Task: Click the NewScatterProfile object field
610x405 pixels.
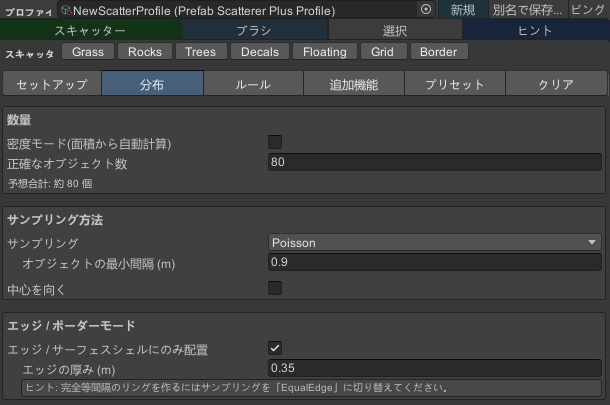Action: 247,10
